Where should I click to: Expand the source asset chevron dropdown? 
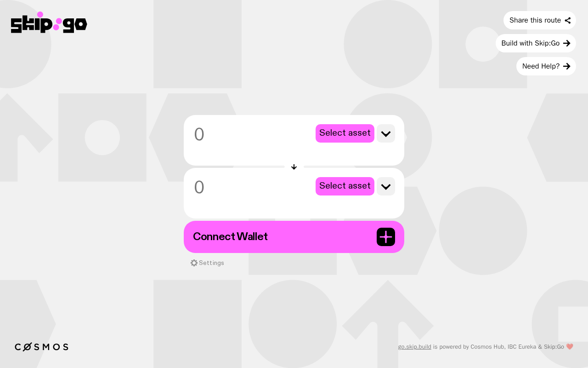386,133
